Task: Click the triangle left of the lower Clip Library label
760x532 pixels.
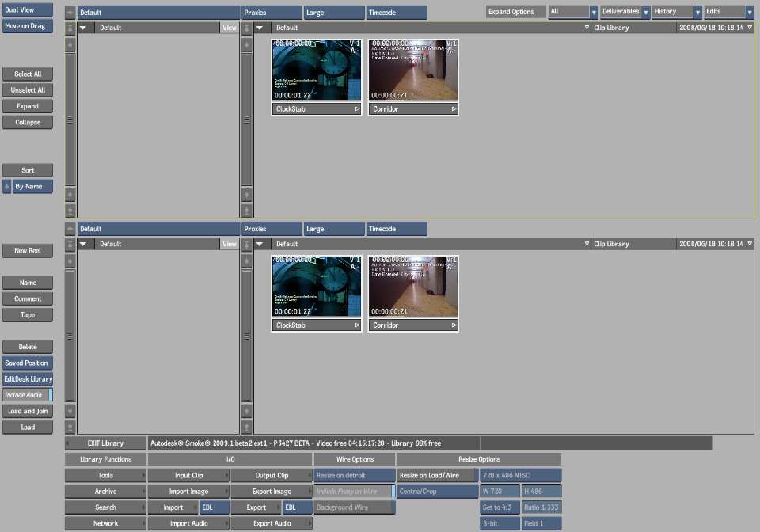Action: click(587, 244)
